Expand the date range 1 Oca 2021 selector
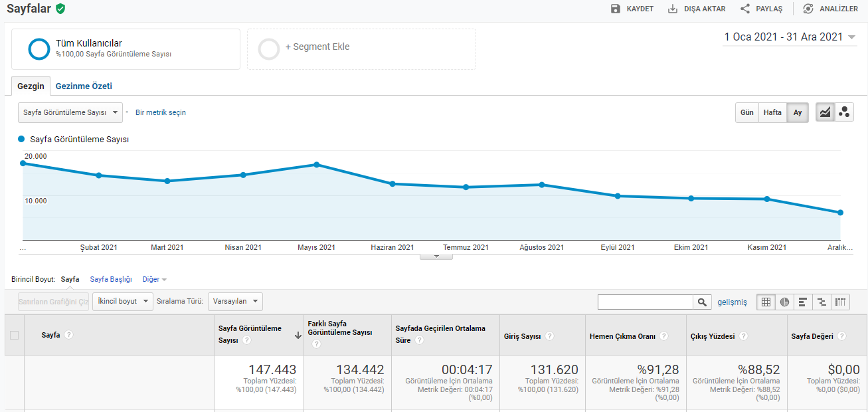Viewport: 868px width, 412px height. tap(790, 37)
